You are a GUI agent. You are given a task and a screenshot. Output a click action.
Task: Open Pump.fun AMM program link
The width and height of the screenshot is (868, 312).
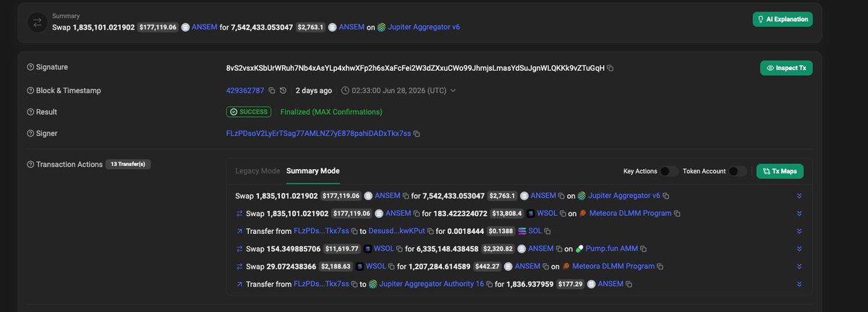[611, 249]
